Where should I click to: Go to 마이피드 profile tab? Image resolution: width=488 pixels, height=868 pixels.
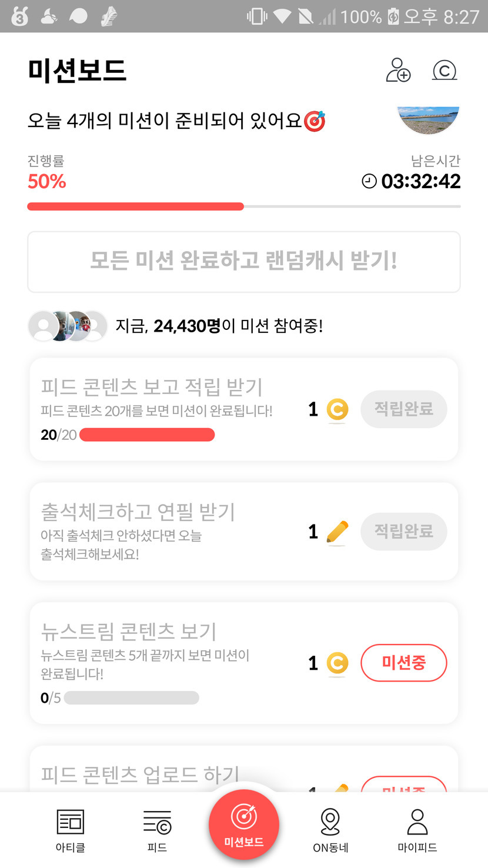[417, 829]
